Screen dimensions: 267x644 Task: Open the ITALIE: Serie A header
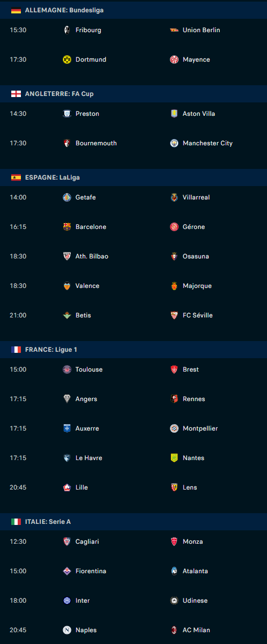tap(133, 522)
